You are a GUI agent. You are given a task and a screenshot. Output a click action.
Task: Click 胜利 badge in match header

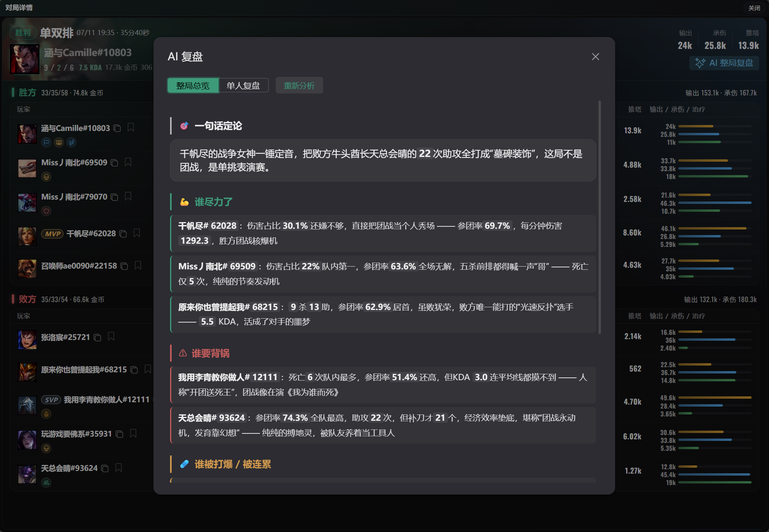(x=23, y=33)
